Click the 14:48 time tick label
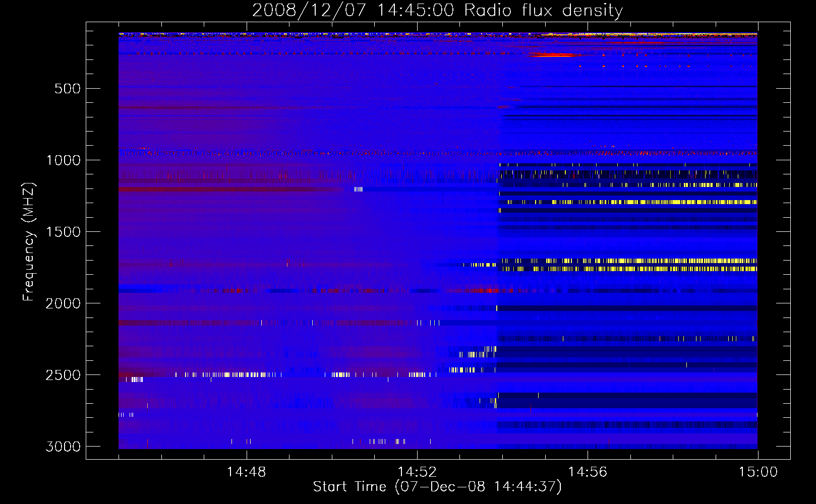Viewport: 816px width, 504px height. 246,472
